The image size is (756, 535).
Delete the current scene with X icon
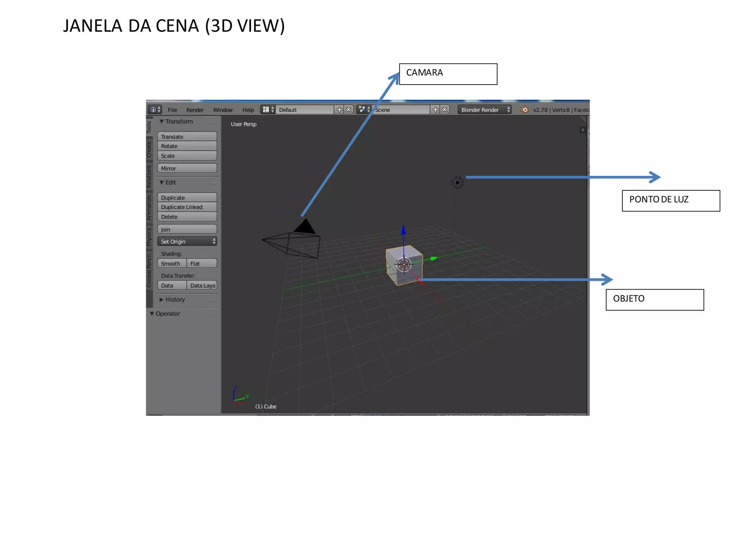(444, 110)
